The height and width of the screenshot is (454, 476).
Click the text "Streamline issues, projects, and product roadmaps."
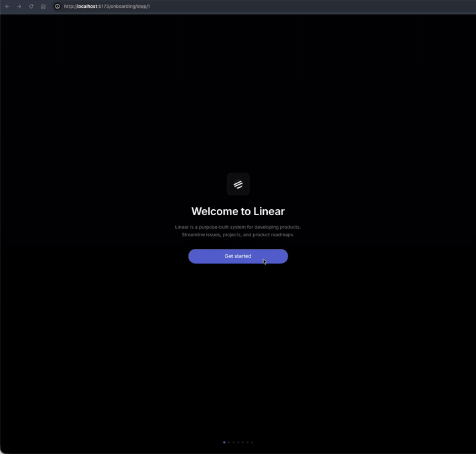[x=238, y=234]
